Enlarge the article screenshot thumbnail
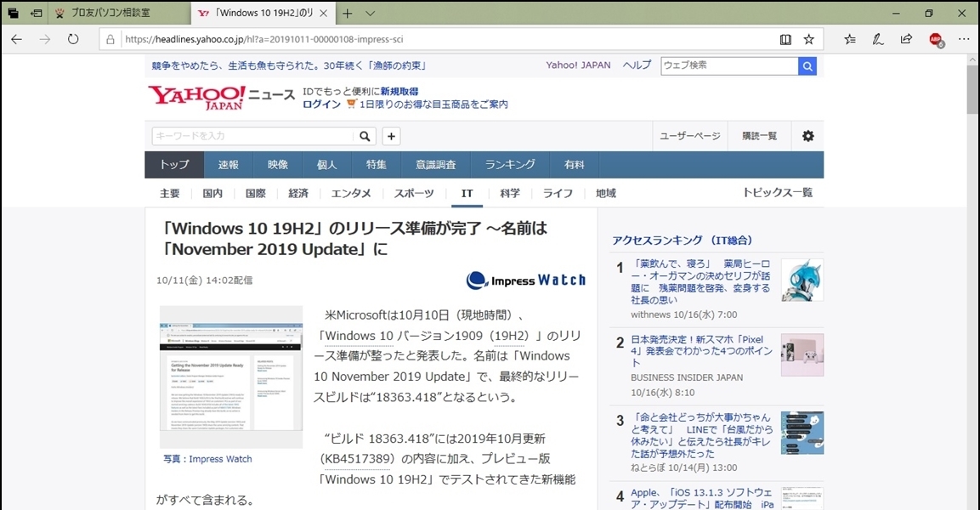The height and width of the screenshot is (510, 980). click(x=231, y=377)
